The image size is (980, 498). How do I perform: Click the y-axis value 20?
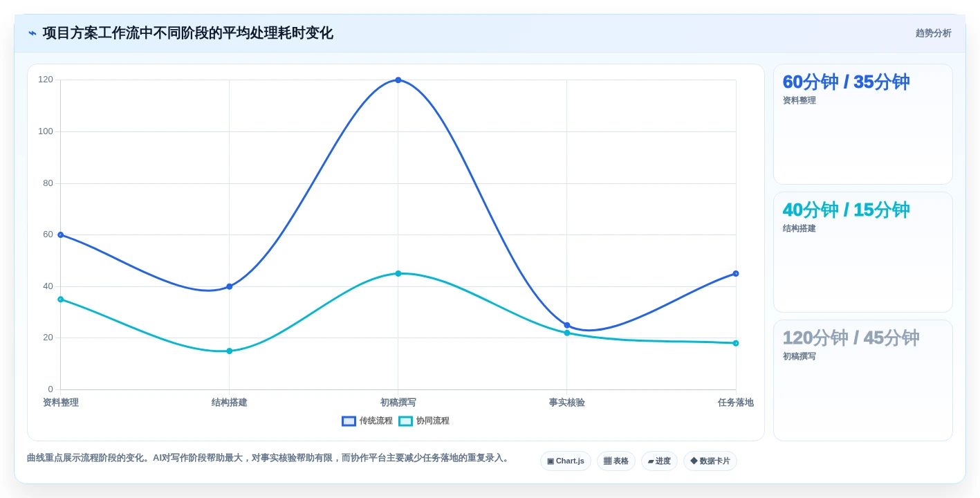[48, 338]
